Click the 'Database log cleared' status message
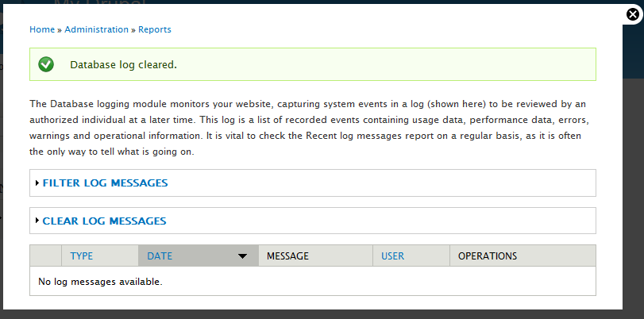The width and height of the screenshot is (644, 319). pyautogui.click(x=123, y=64)
